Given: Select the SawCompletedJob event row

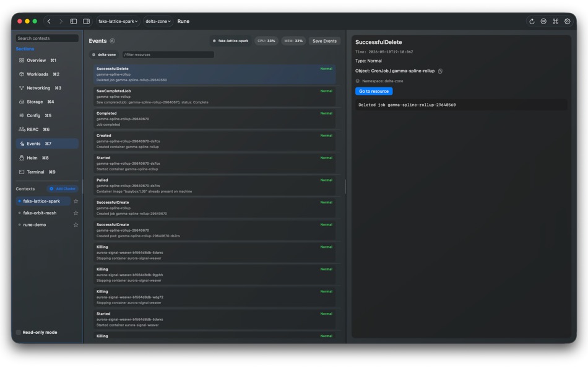Looking at the screenshot, I should click(215, 97).
